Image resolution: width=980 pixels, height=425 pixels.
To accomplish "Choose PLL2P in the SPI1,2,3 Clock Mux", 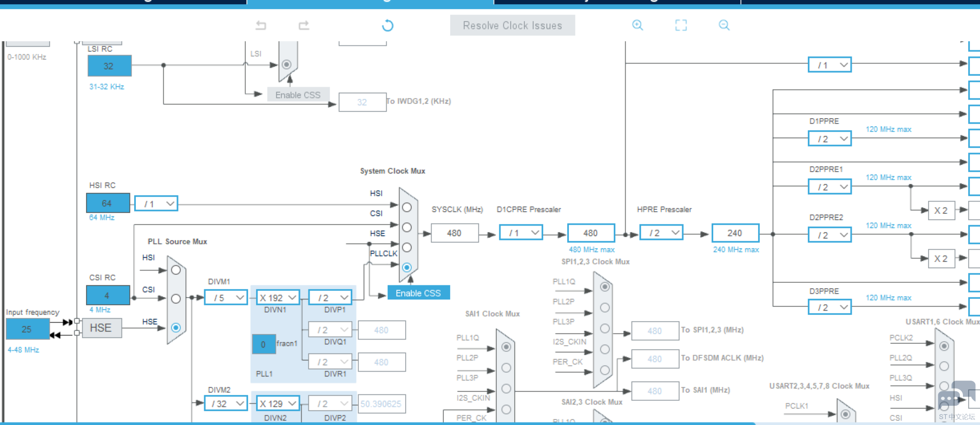I will (x=605, y=307).
